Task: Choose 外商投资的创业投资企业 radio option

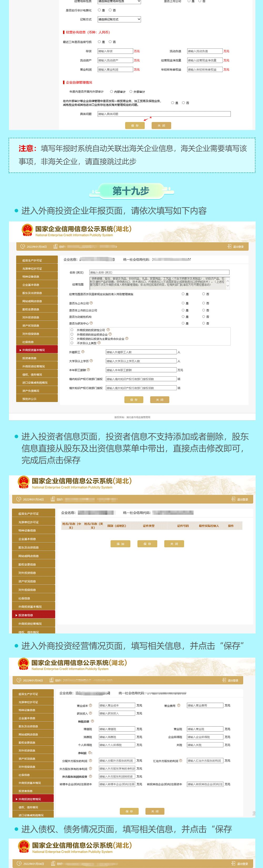Action: [72, 334]
